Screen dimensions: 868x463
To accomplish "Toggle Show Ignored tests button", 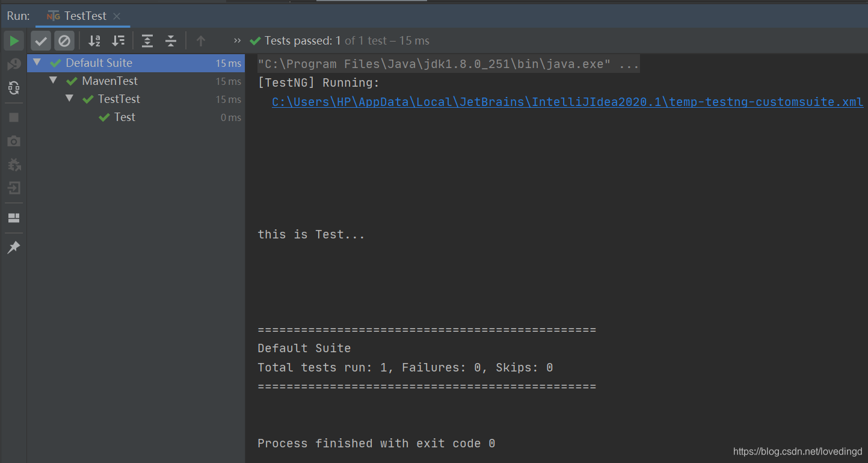I will [x=64, y=41].
